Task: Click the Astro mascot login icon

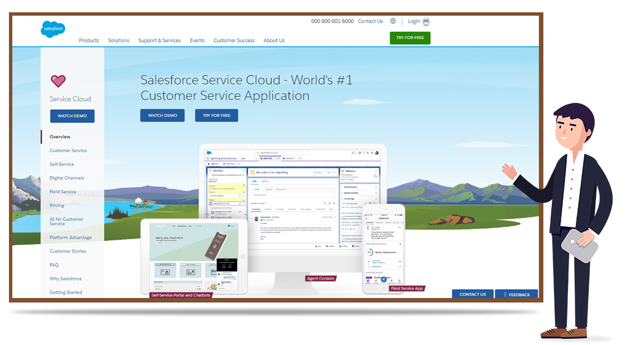Action: 427,21
